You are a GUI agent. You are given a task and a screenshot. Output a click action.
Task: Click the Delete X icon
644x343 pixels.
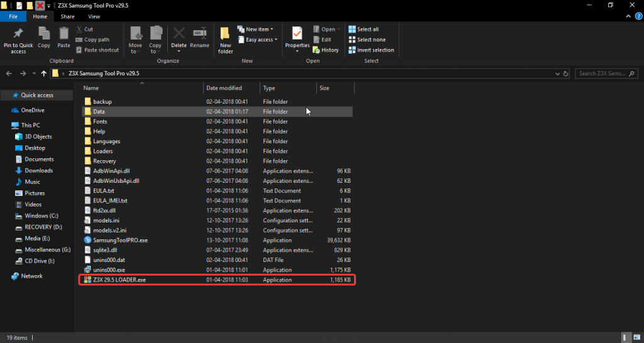[179, 33]
